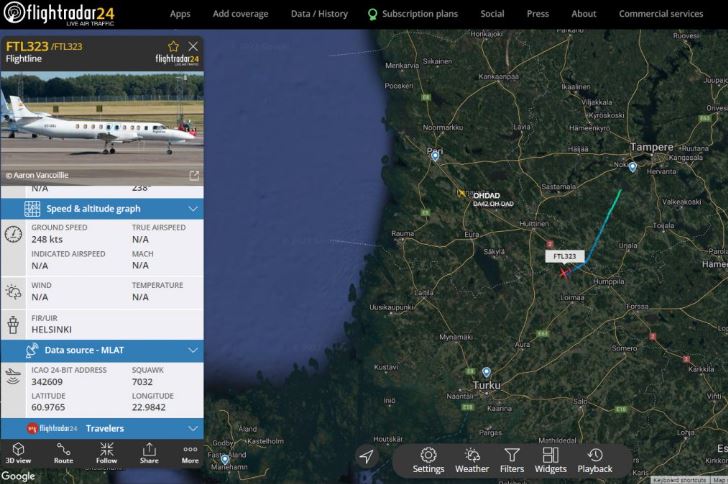Viewport: 728px width, 484px height.
Task: Click the speedometer ground speed icon
Action: pyautogui.click(x=13, y=234)
